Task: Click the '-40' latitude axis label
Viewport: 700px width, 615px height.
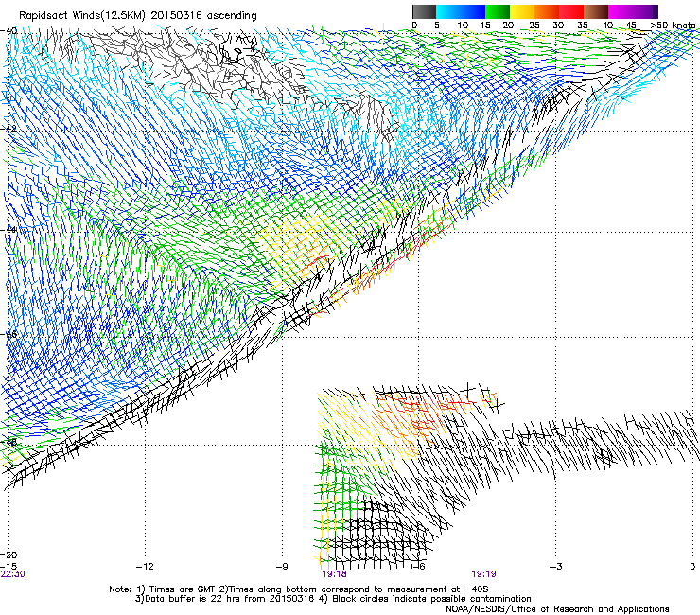Action: pos(9,31)
